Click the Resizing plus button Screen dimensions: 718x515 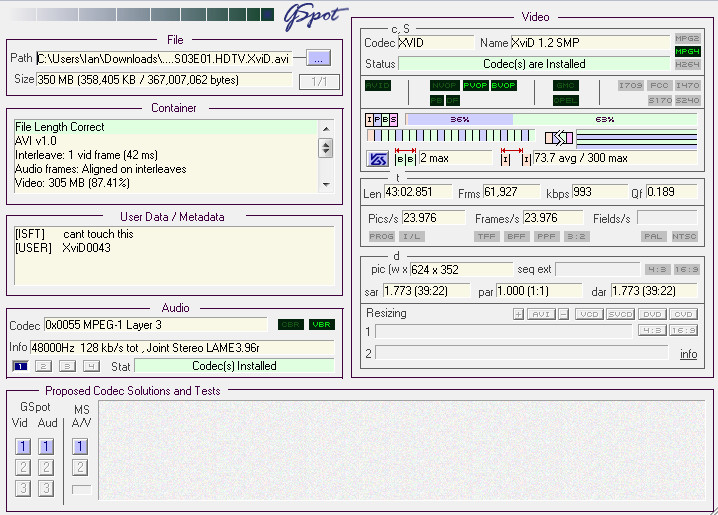518,314
